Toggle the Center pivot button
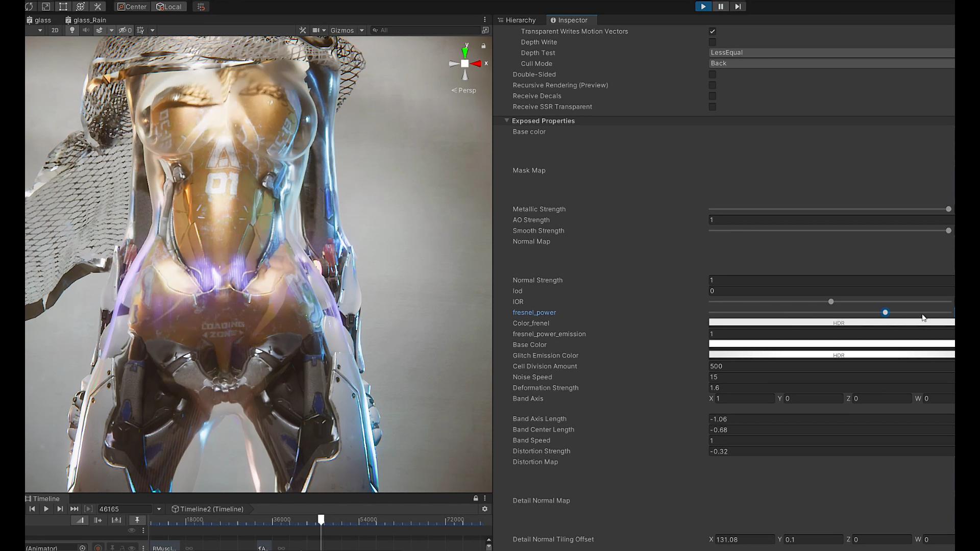 point(132,7)
